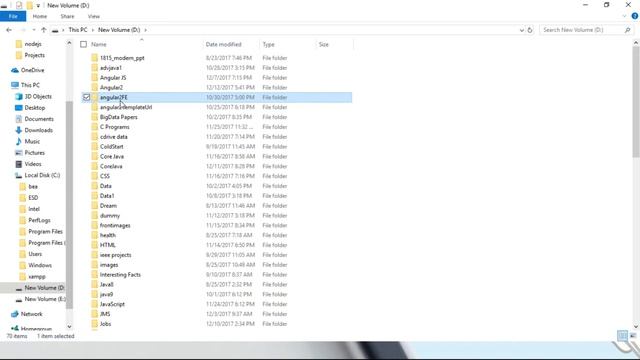Go up one folder level arrow

[x=44, y=30]
